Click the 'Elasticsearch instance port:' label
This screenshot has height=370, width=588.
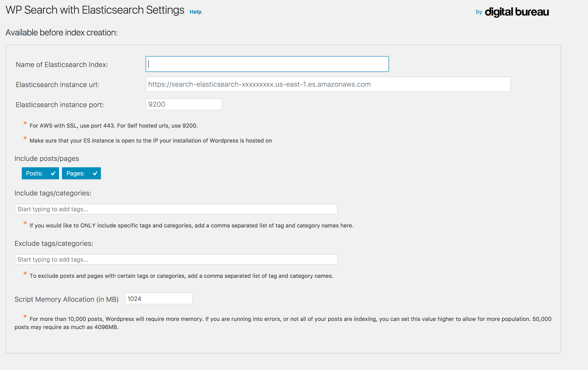[x=60, y=105]
